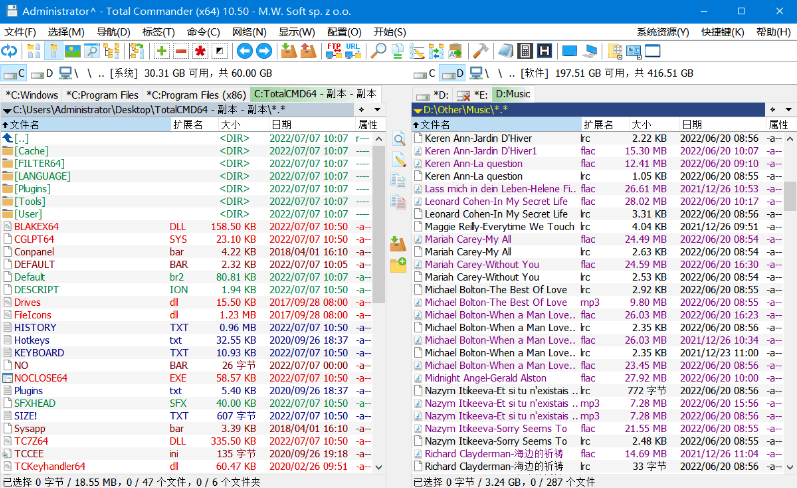Open right panel directory history dropdown arrow
797x488 pixels.
[789, 109]
